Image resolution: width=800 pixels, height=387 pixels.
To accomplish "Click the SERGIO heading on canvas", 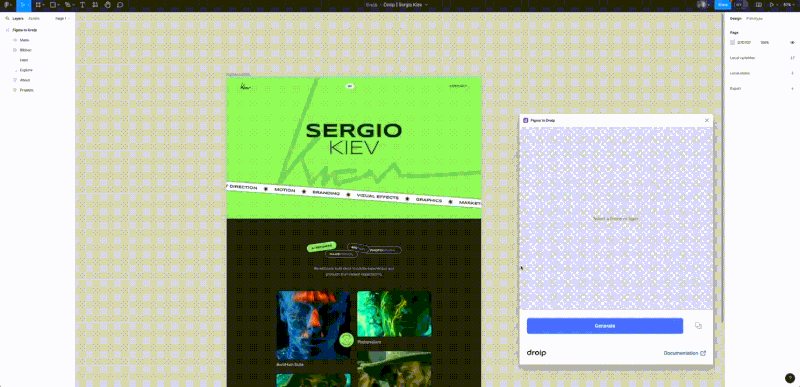I will click(x=354, y=131).
